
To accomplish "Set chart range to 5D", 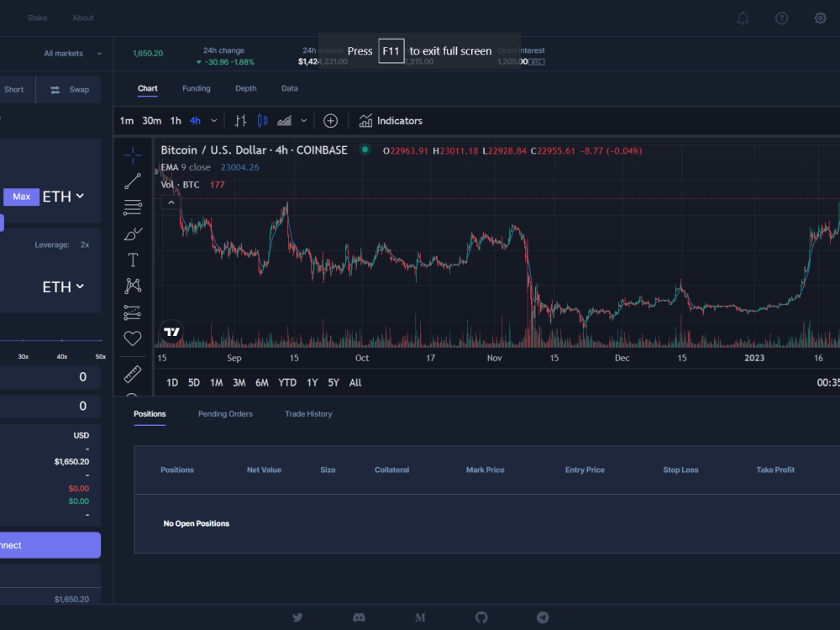I will 194,383.
